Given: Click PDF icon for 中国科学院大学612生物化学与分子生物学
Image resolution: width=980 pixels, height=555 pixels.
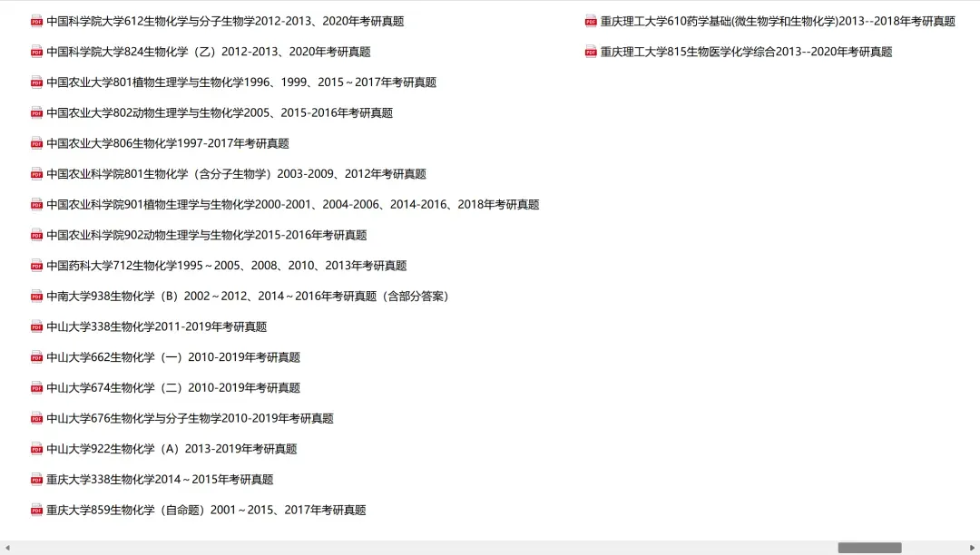Looking at the screenshot, I should coord(37,21).
